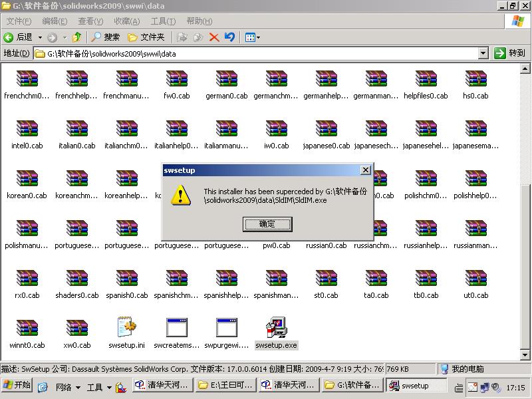Open the Forward history dropdown arrow
This screenshot has height=399, width=532.
tap(65, 37)
